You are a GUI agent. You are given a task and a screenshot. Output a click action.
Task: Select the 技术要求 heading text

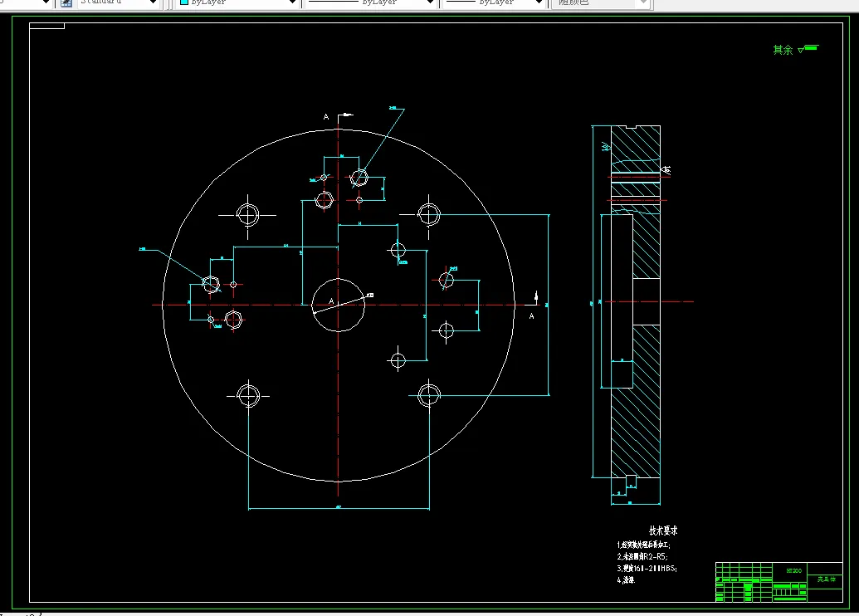click(663, 530)
